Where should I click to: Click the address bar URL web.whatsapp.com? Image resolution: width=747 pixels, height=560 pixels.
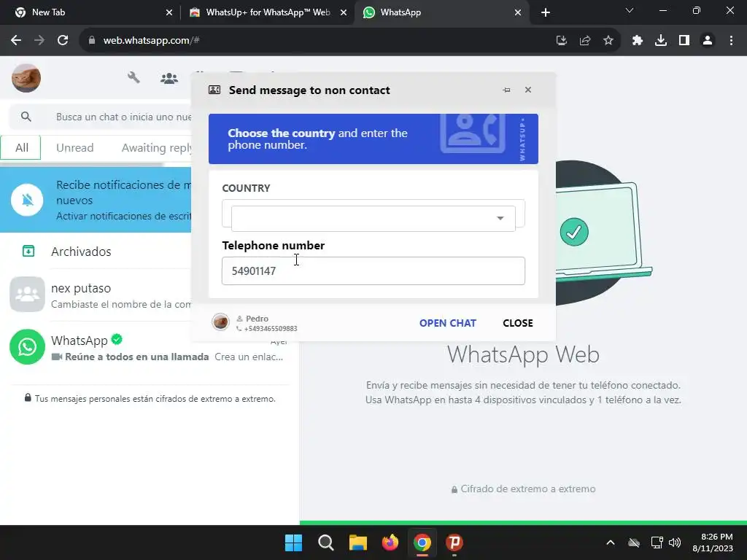pyautogui.click(x=151, y=41)
